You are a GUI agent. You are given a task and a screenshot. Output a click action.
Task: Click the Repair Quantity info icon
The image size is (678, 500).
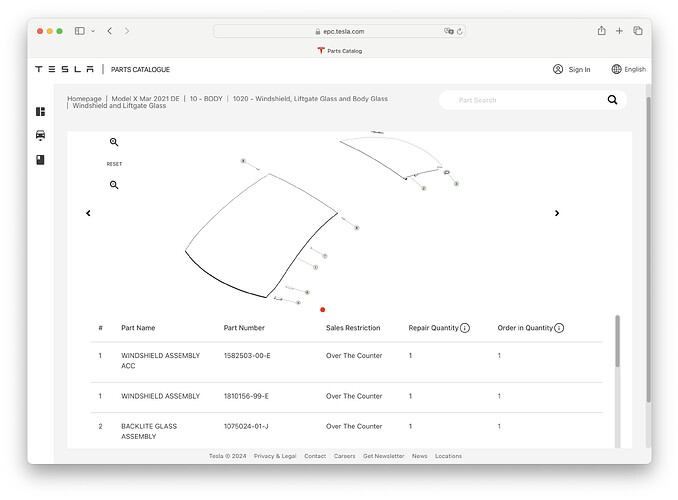click(x=465, y=328)
